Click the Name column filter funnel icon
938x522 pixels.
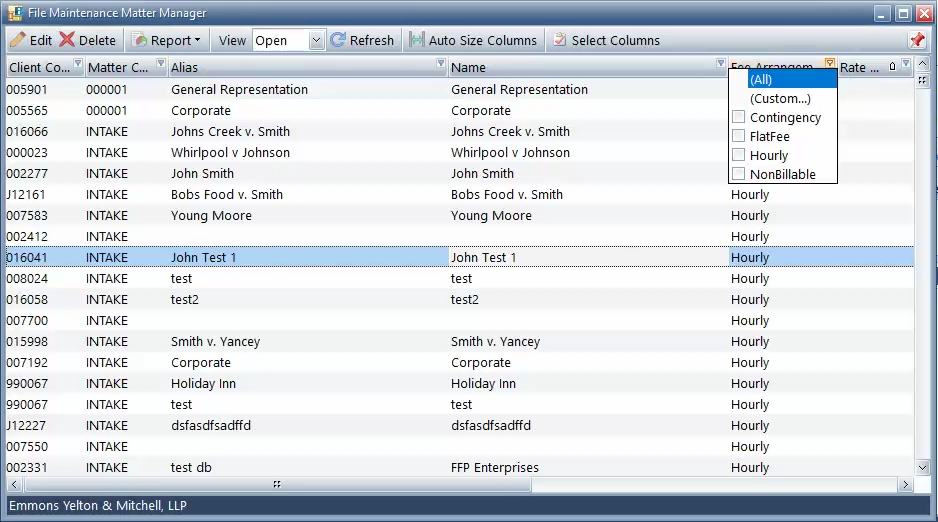click(720, 63)
